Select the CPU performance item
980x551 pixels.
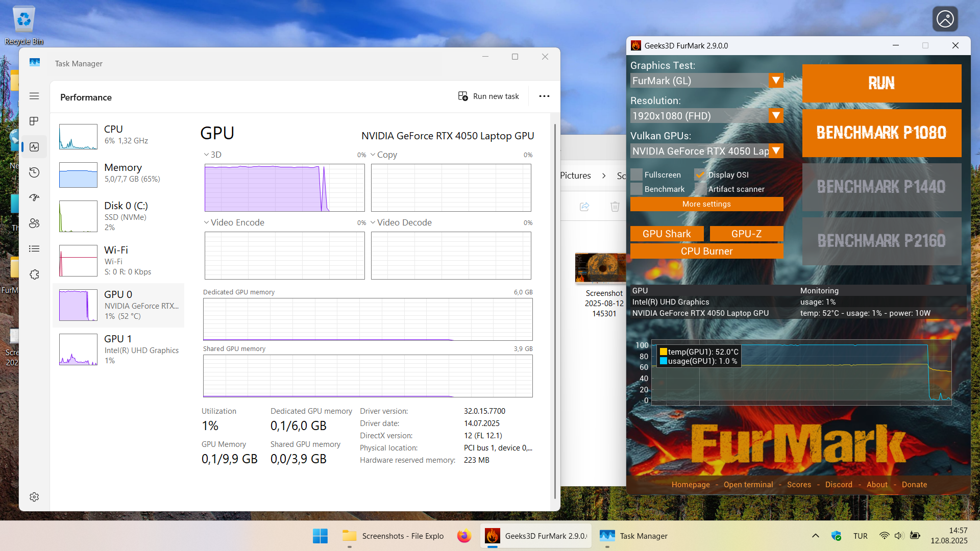click(x=118, y=136)
